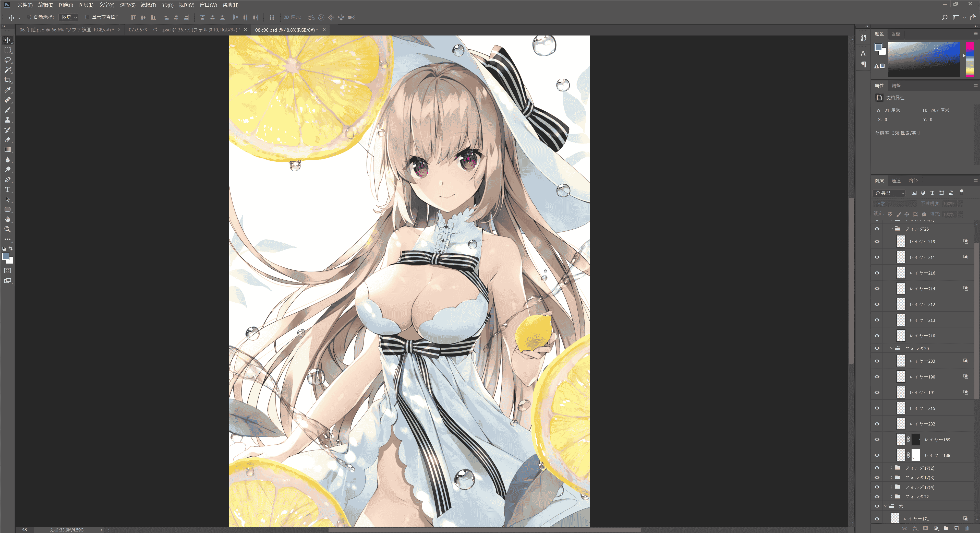Switch to 06.午睡.psb document tab
Viewport: 980px width, 533px height.
click(x=67, y=30)
